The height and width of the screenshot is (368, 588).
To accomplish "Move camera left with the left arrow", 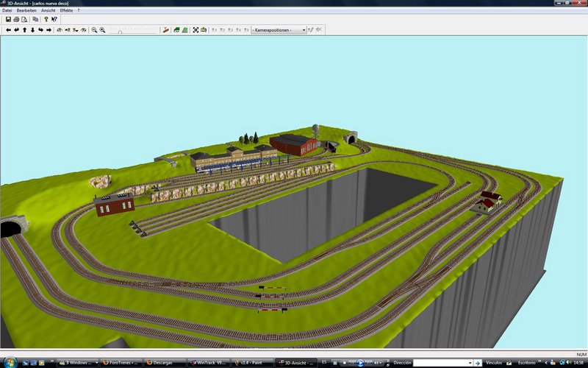I will 8,30.
